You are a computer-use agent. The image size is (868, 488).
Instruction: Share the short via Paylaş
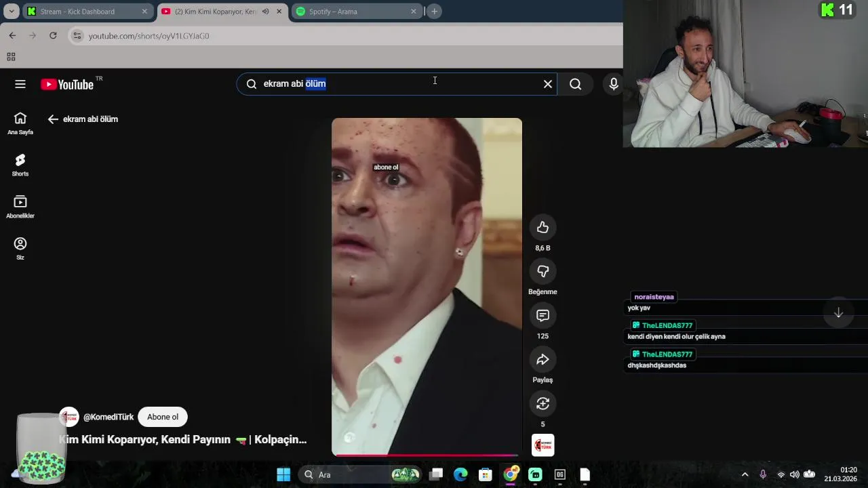(542, 360)
